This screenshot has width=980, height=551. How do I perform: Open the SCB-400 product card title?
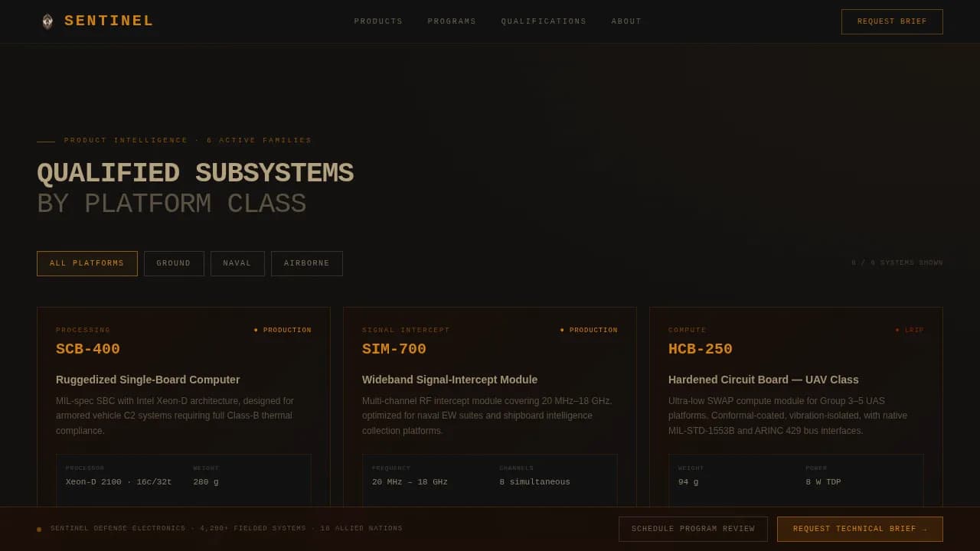(x=88, y=350)
